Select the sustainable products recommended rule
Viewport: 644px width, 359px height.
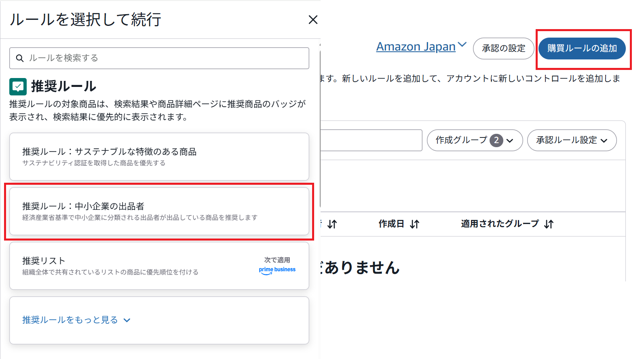click(x=159, y=156)
